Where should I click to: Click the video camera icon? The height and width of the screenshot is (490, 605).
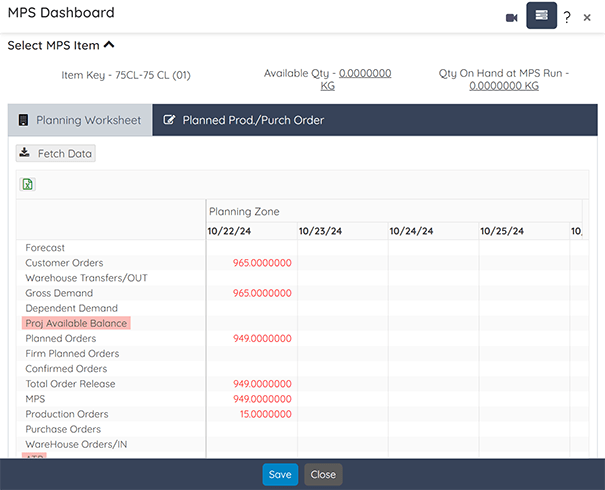tap(512, 18)
